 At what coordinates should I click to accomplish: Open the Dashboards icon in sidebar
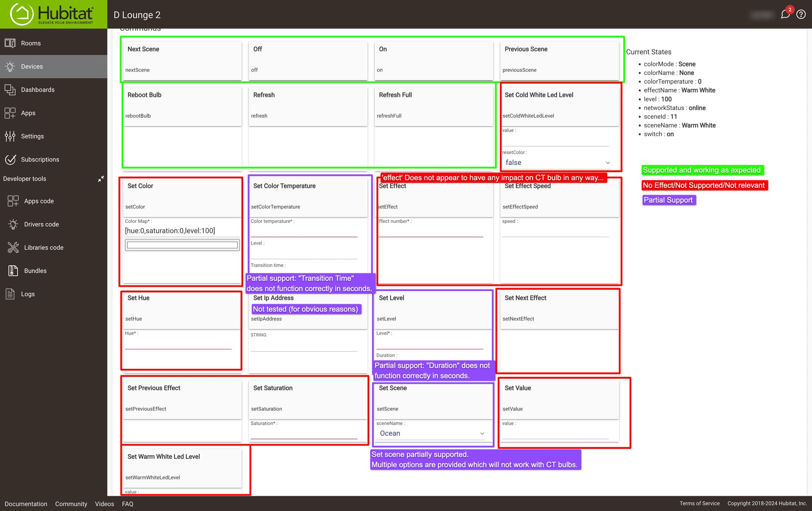click(x=10, y=90)
